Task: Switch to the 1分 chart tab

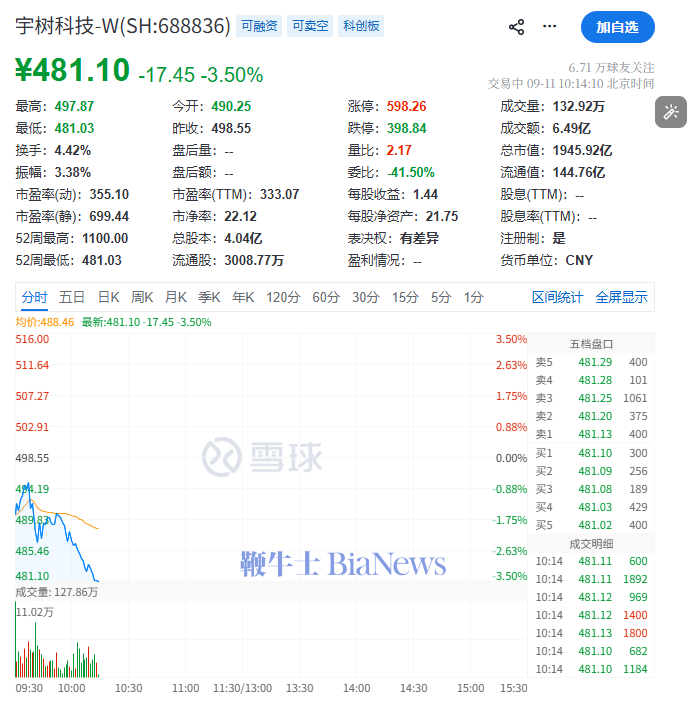Action: [474, 297]
